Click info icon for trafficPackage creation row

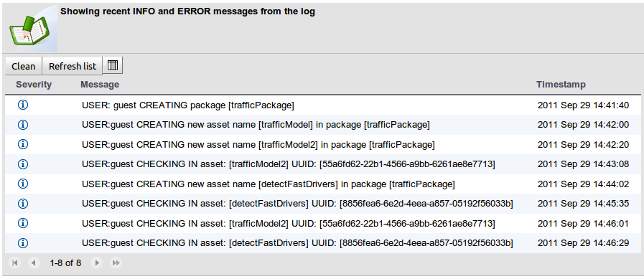[x=23, y=105]
